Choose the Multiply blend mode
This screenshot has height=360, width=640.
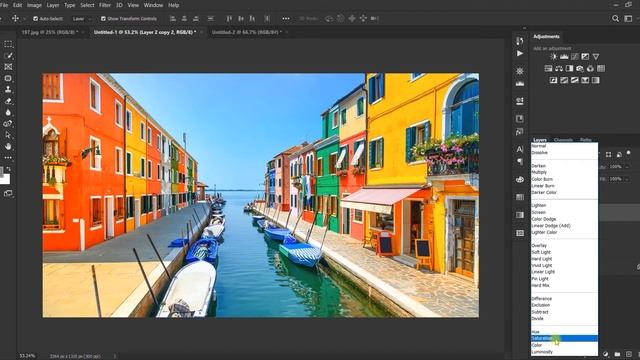[x=564, y=172]
